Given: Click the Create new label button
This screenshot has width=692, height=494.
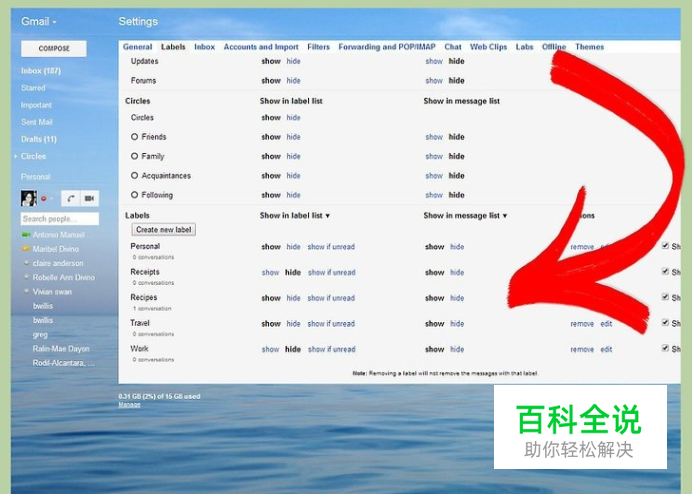Looking at the screenshot, I should click(x=164, y=230).
